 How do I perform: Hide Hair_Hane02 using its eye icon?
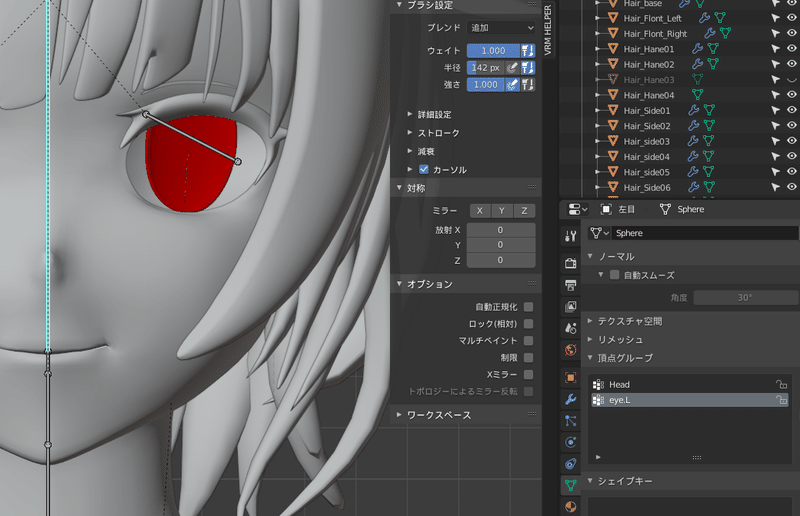click(x=791, y=64)
